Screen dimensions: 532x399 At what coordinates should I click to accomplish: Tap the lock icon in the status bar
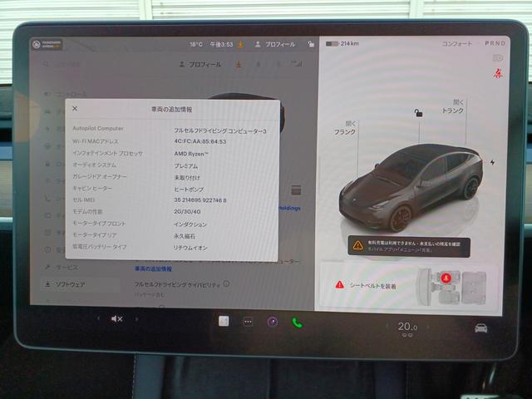(311, 44)
